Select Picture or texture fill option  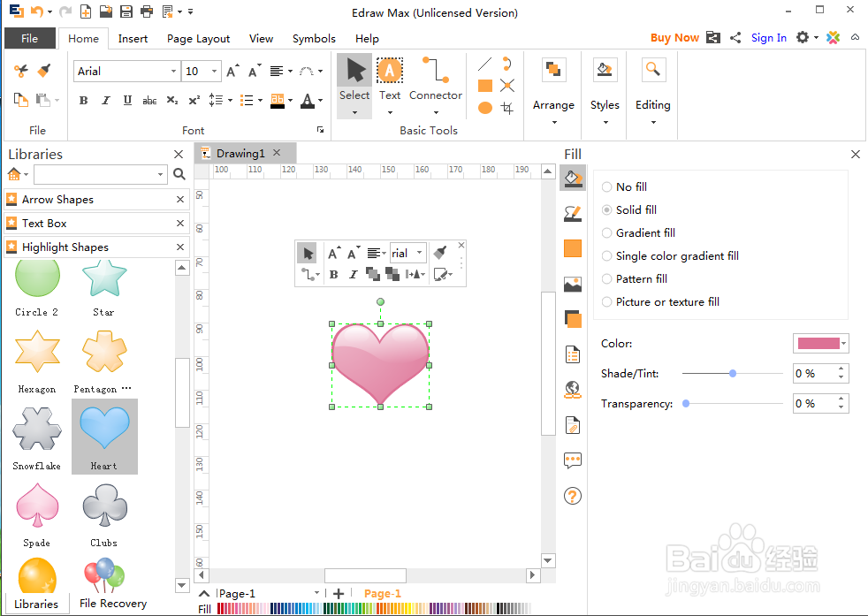point(660,301)
